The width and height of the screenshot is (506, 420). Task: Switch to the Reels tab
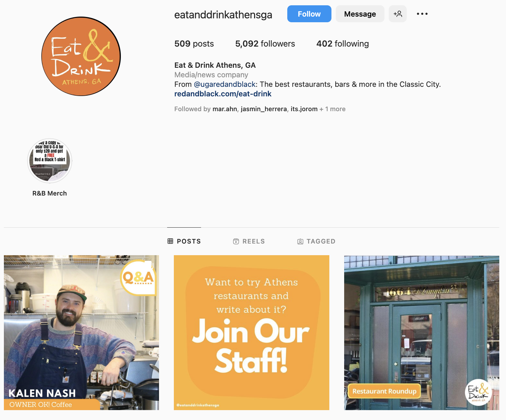[x=249, y=241]
